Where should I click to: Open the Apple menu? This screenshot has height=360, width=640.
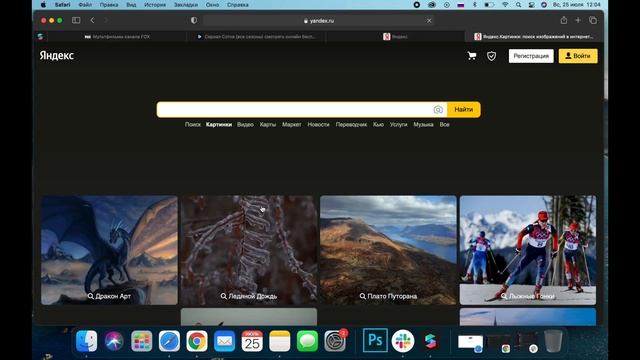(x=43, y=5)
